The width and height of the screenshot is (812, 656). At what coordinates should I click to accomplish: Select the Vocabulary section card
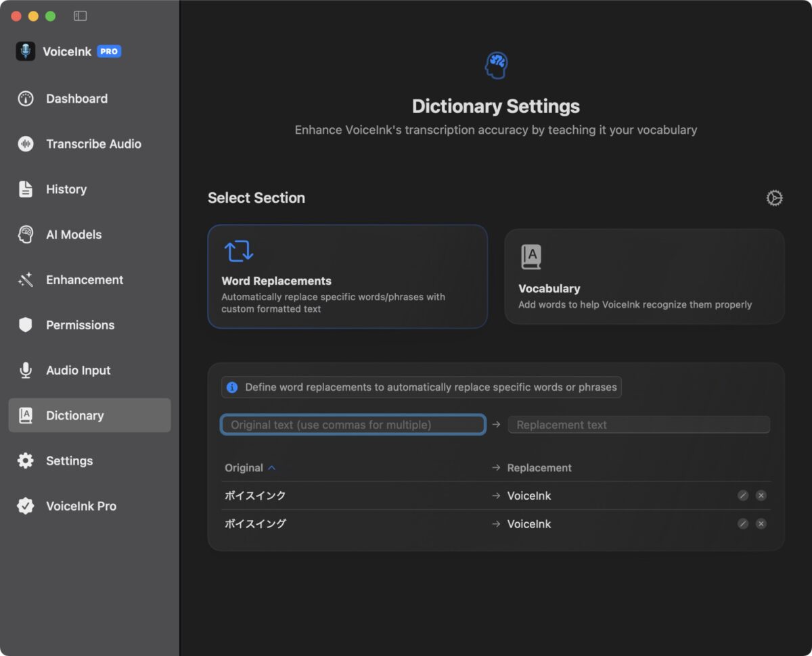click(x=645, y=277)
